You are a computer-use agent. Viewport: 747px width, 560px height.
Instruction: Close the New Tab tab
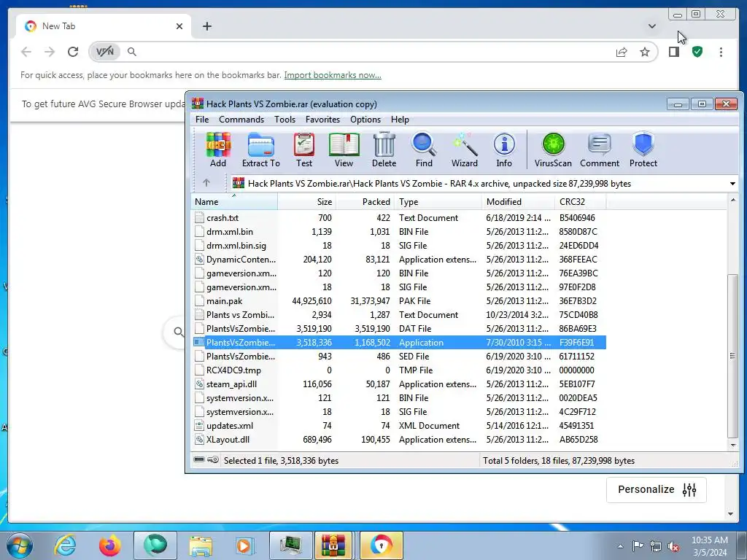179,26
